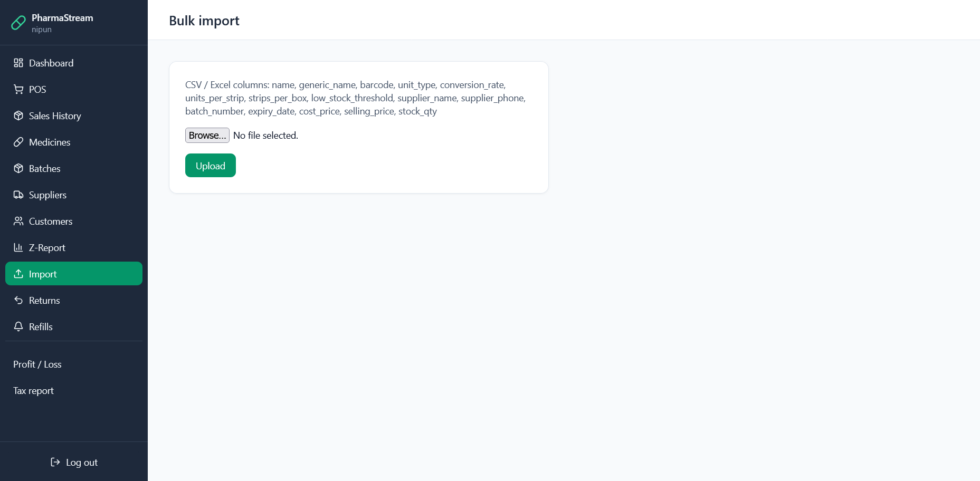Click the green Upload button
Image resolution: width=980 pixels, height=481 pixels.
click(210, 166)
